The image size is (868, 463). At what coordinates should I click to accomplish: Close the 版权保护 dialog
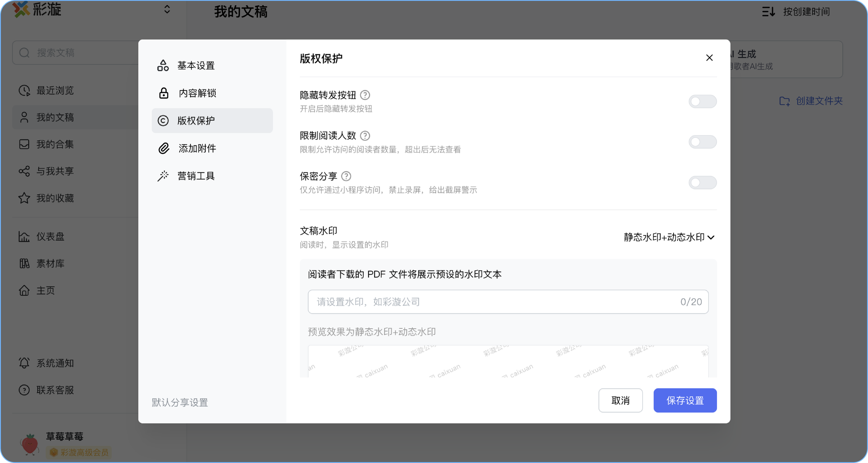pos(709,58)
